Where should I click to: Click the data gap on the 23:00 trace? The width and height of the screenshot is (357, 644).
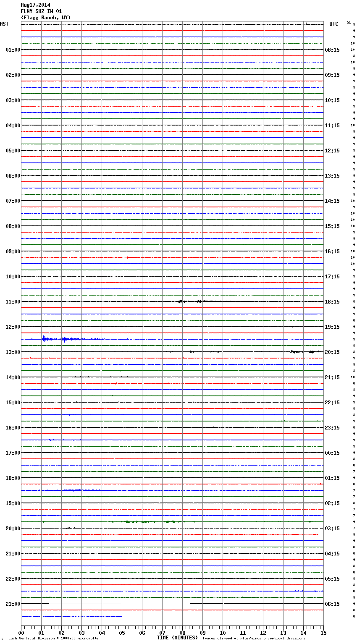tap(155, 604)
